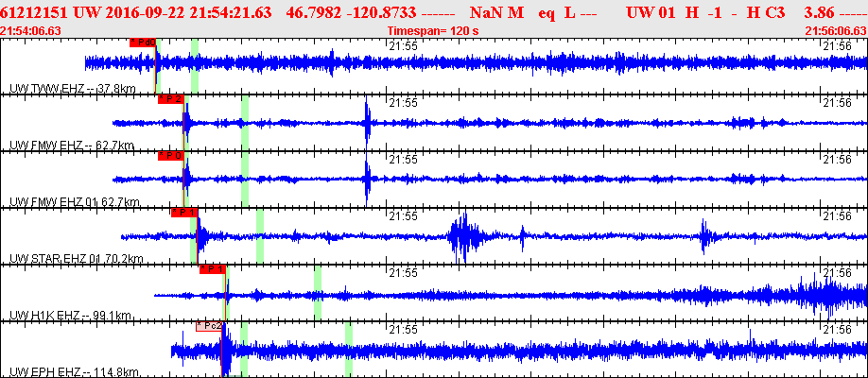Select the UW FMW EHZ 01 channel label
The image size is (868, 378).
(x=73, y=202)
